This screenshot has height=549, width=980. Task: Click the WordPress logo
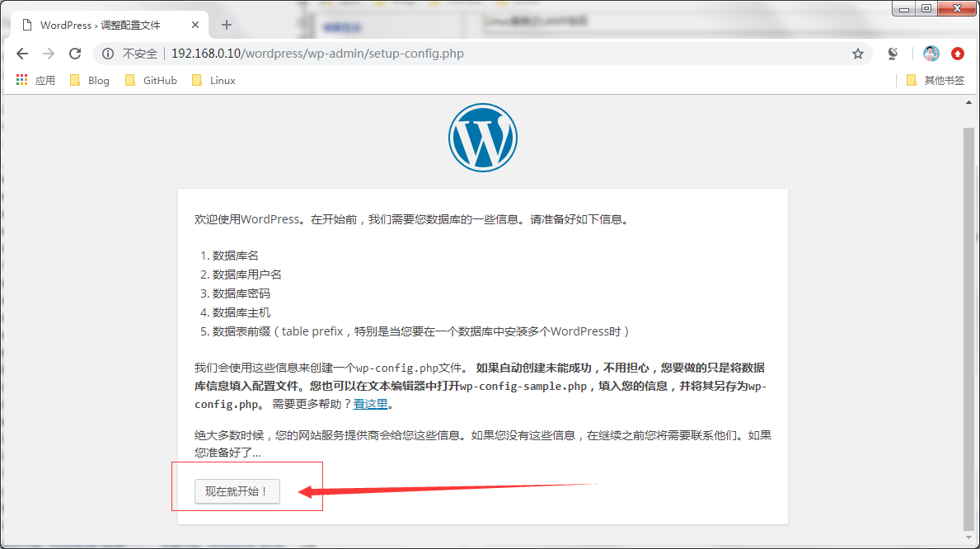[x=482, y=138]
